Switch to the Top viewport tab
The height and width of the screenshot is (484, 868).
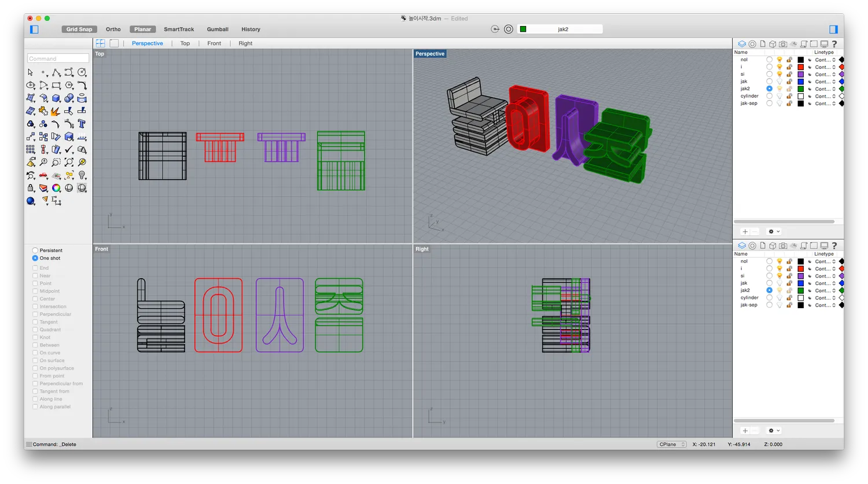tap(185, 43)
